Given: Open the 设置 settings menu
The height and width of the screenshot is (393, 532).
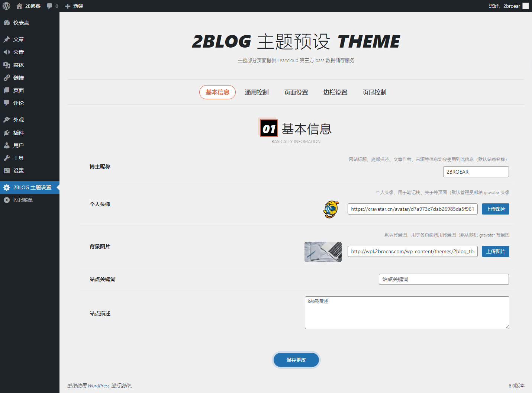Looking at the screenshot, I should coord(30,171).
